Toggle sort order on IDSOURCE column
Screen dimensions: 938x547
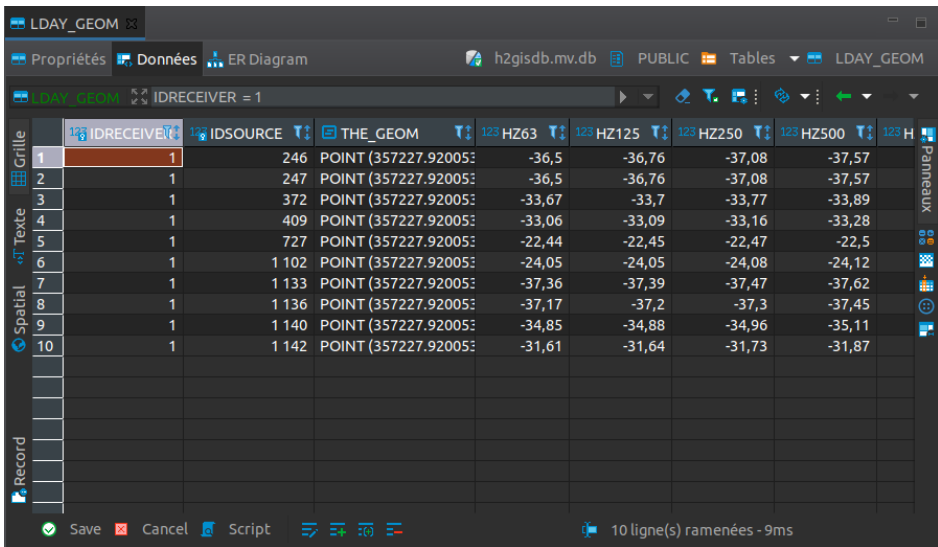[306, 132]
